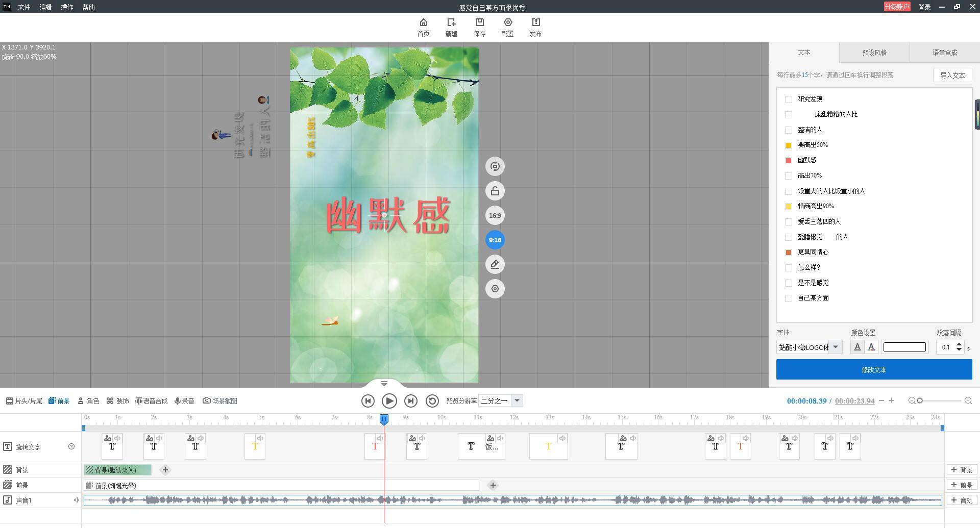Toggle the red checkbox next to 幽默感
The image size is (980, 528).
pos(789,161)
